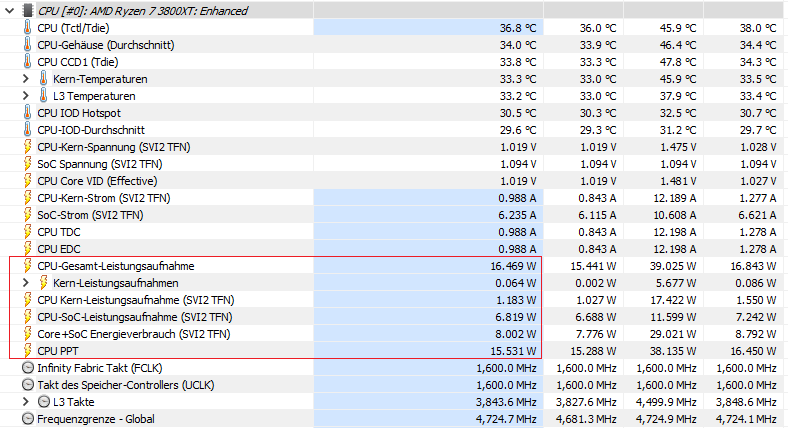788x428 pixels.
Task: Click the value 4,499.9 MHz
Action: (x=666, y=402)
